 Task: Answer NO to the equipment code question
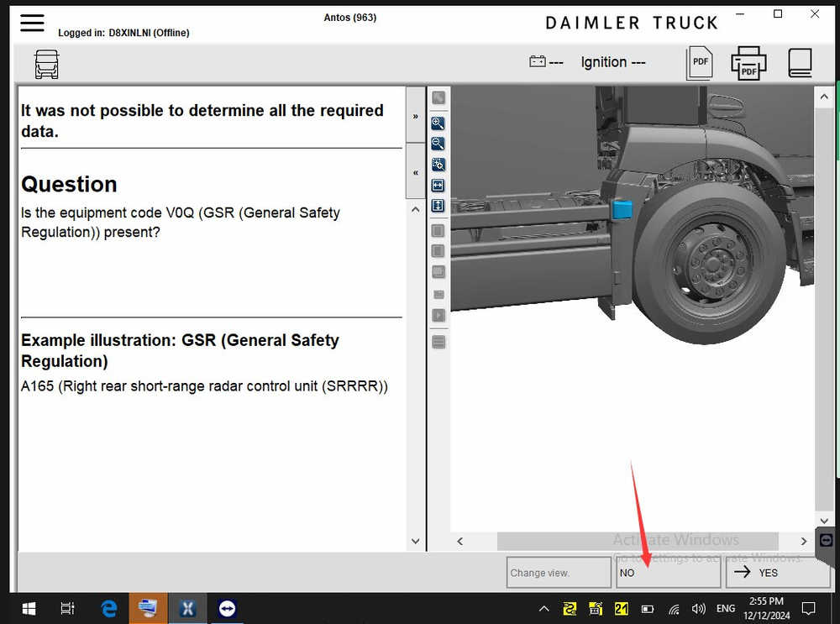(x=668, y=573)
